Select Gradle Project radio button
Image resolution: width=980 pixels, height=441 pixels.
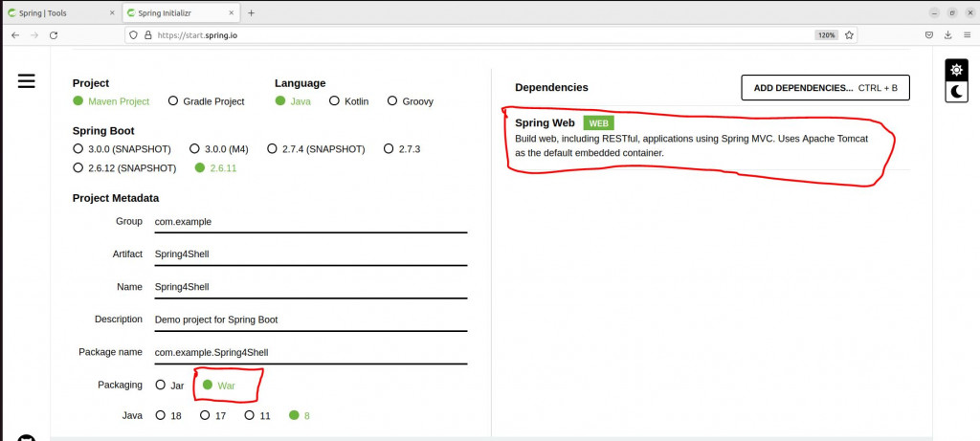tap(207, 101)
